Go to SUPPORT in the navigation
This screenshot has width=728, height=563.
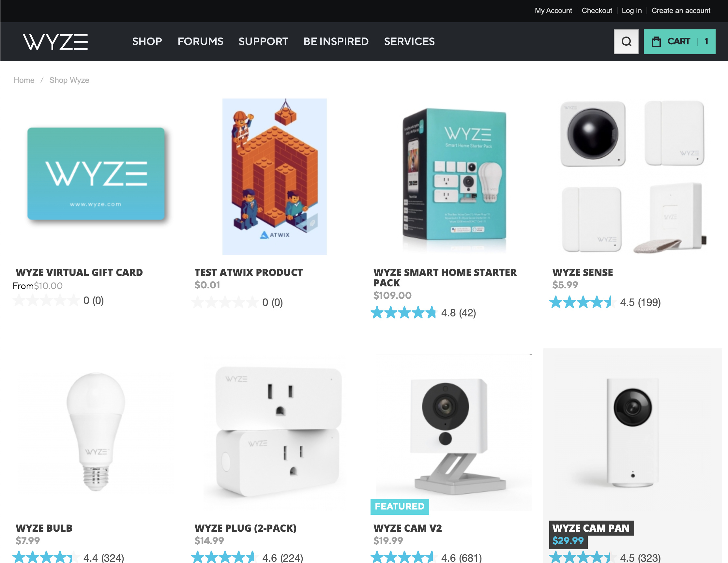pos(263,41)
